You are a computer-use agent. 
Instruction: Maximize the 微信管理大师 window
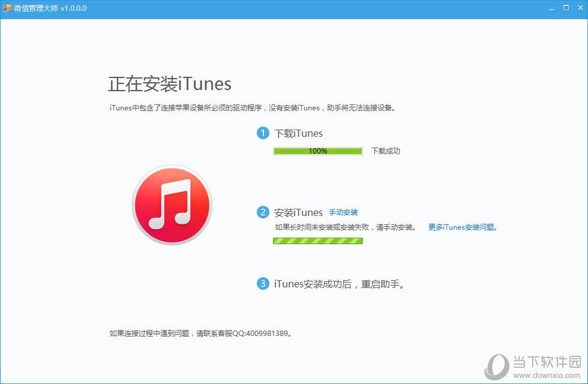click(566, 8)
